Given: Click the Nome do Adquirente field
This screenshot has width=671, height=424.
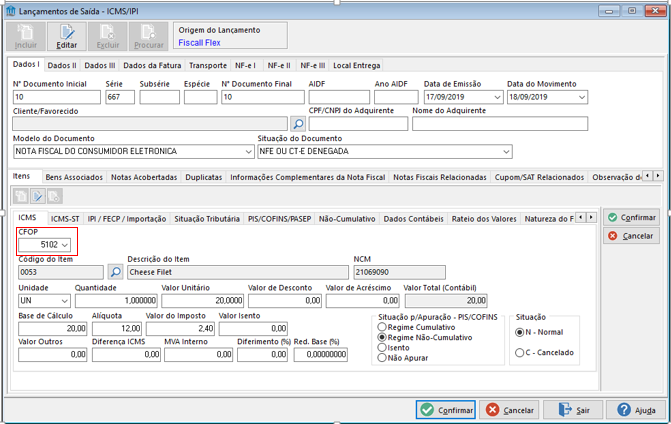Looking at the screenshot, I should (500, 124).
